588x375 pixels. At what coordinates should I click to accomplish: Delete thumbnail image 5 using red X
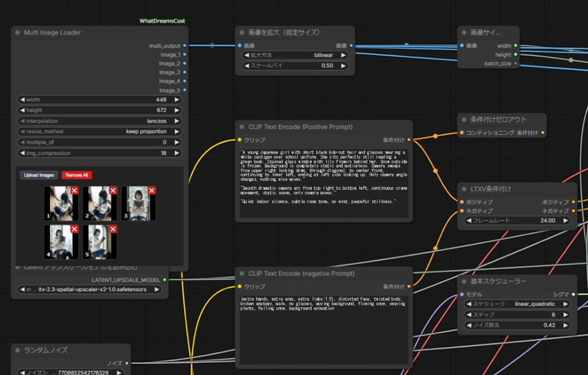113,229
